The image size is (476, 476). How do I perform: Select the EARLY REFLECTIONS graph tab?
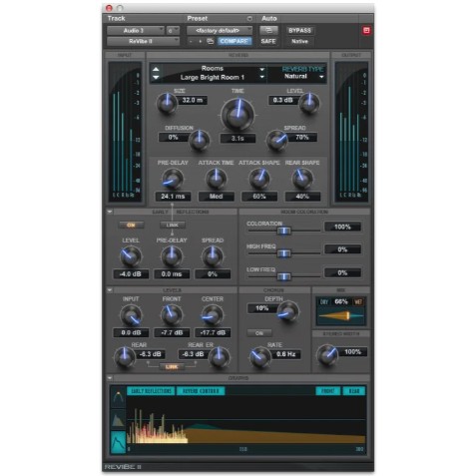[x=151, y=391]
